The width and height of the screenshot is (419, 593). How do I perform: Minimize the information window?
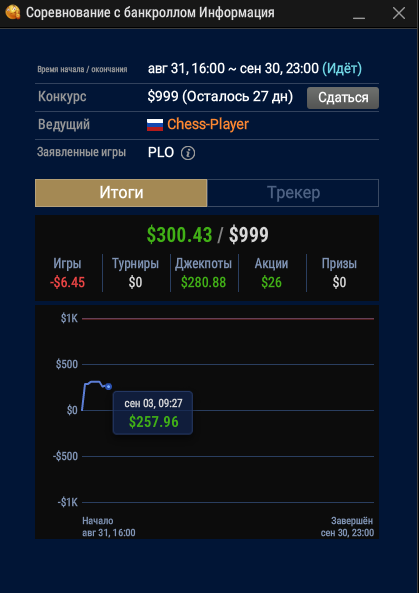point(359,14)
